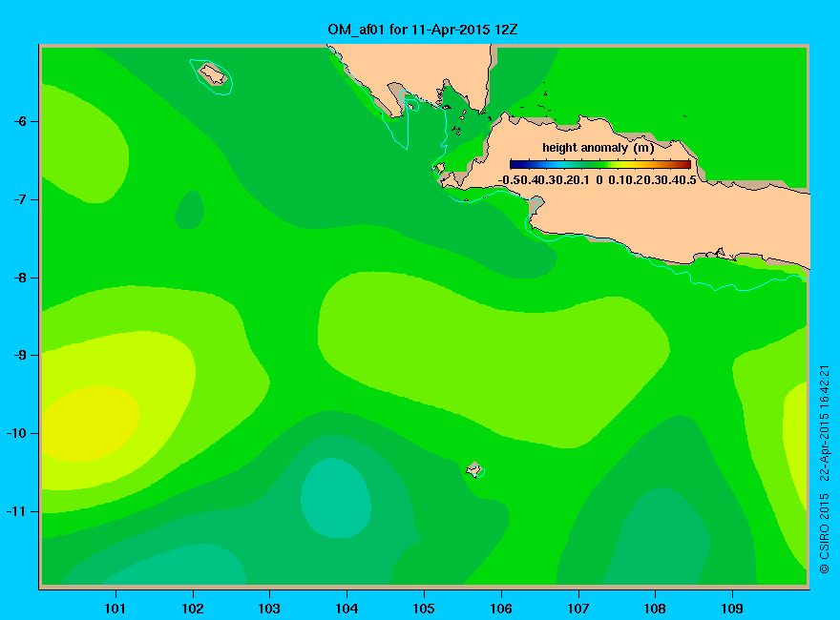
Task: Click longitude axis label 101
Action: point(115,609)
